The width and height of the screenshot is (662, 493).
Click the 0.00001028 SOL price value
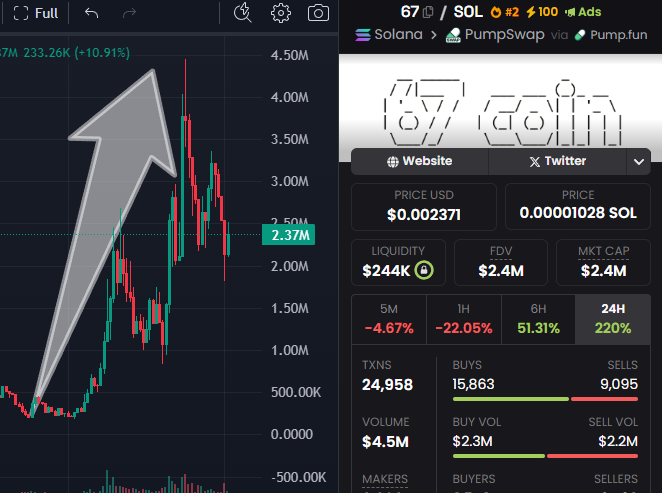578,213
